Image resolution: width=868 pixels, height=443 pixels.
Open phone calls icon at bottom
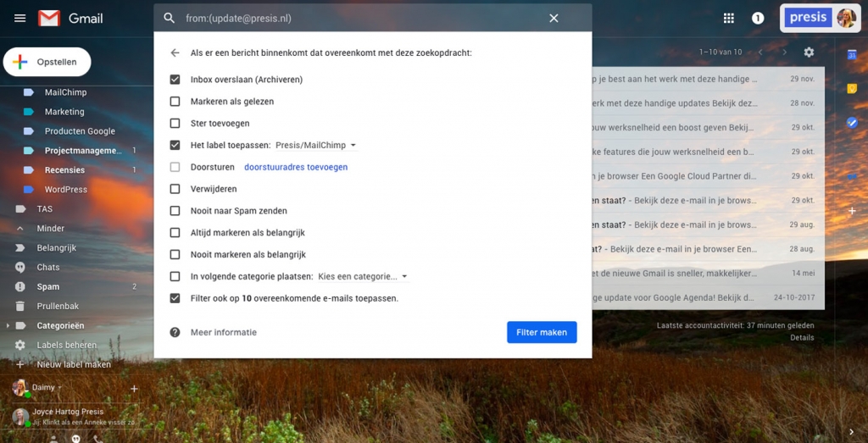coord(98,439)
